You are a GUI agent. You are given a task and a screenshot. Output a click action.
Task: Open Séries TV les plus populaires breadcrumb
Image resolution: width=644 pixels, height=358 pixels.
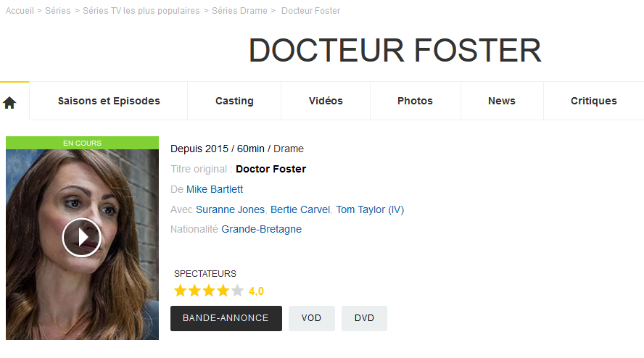[141, 11]
